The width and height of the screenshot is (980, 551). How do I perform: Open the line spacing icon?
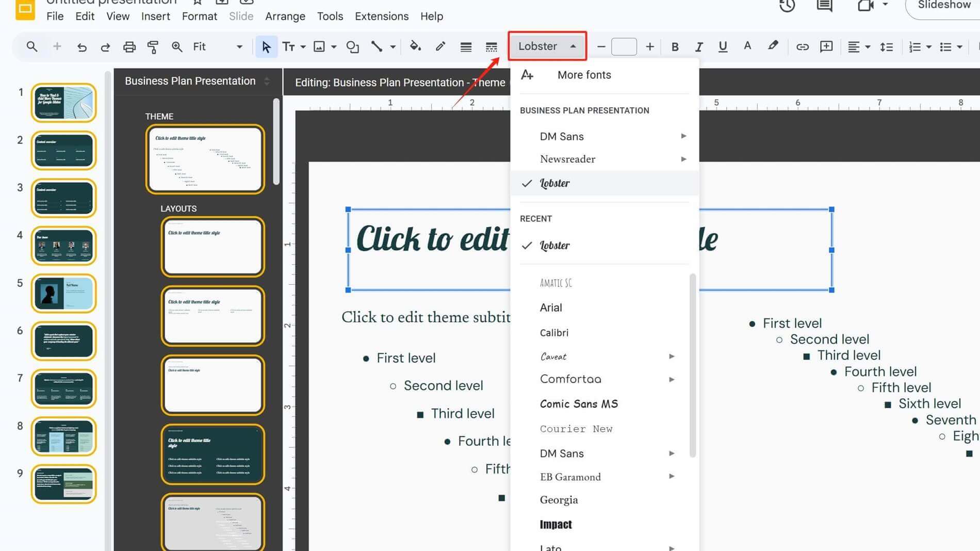tap(886, 47)
